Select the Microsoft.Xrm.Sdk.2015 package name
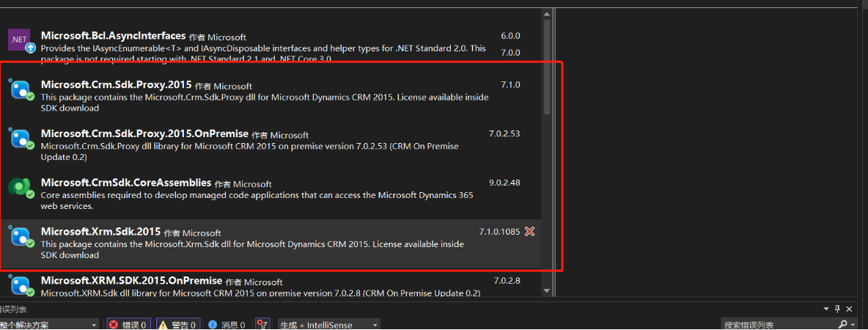The width and height of the screenshot is (868, 330). point(100,232)
